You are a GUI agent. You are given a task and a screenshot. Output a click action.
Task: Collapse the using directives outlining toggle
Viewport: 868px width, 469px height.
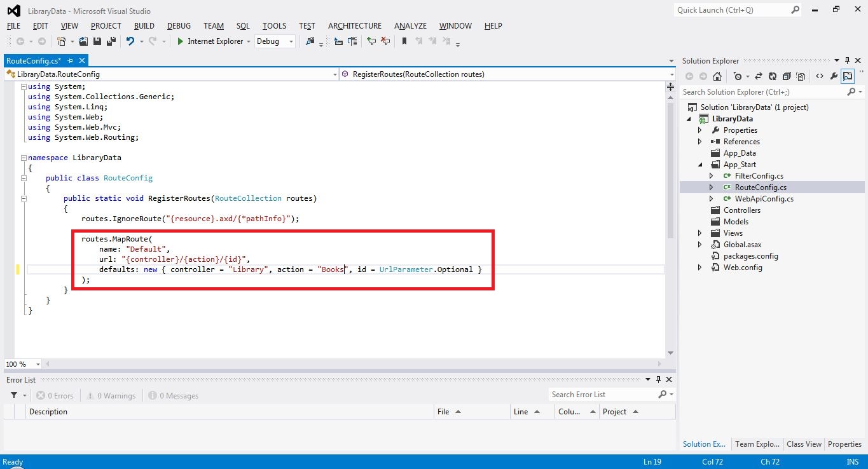tap(24, 86)
